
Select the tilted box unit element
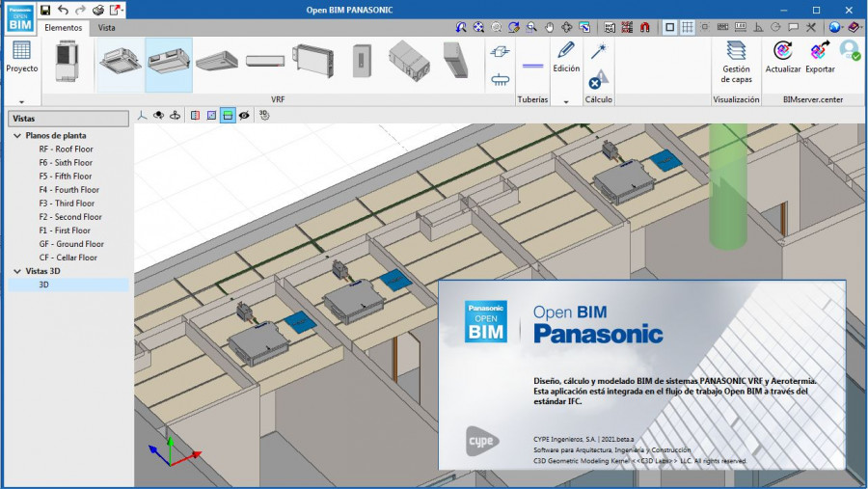click(x=455, y=61)
